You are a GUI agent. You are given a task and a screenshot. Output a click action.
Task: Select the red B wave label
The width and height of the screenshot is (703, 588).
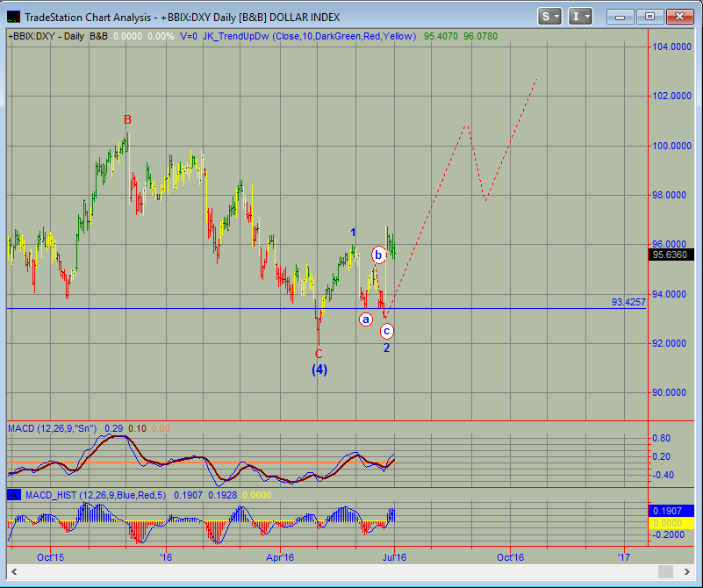point(127,120)
